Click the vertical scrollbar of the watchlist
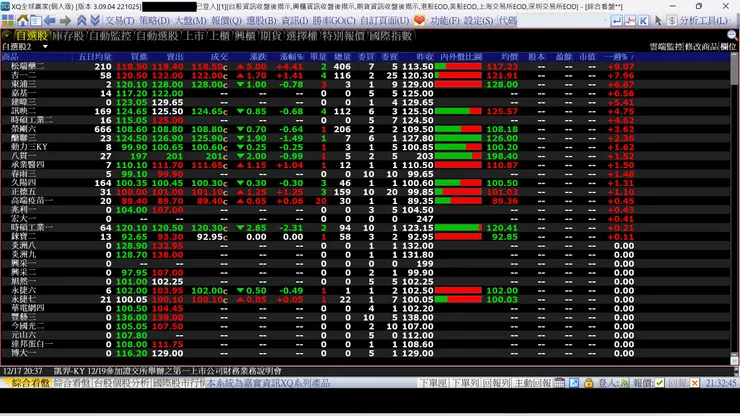This screenshot has width=740, height=416. pos(734,205)
